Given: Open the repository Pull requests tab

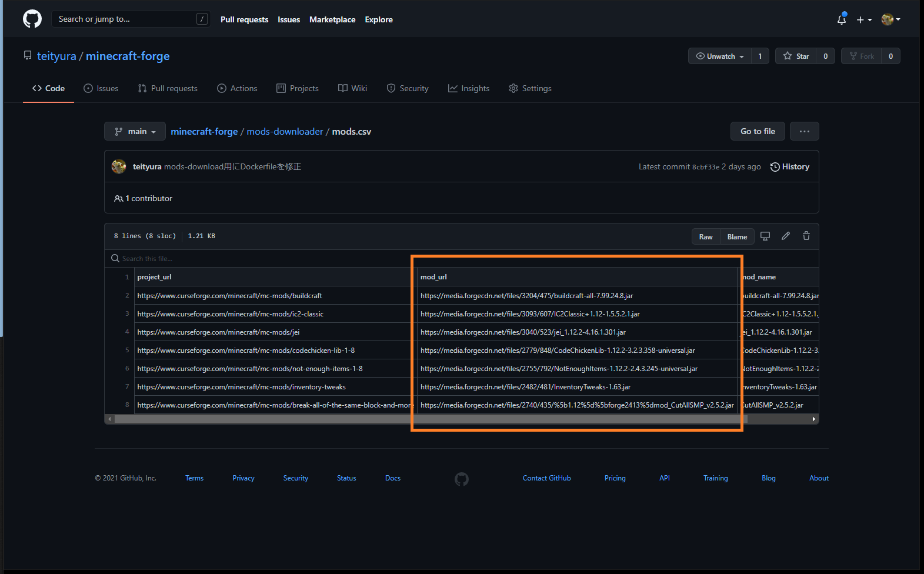Looking at the screenshot, I should 168,88.
